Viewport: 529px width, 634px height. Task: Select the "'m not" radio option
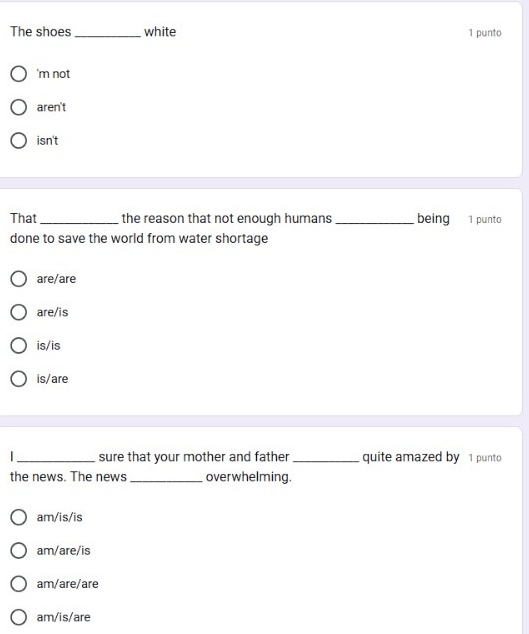[x=19, y=74]
